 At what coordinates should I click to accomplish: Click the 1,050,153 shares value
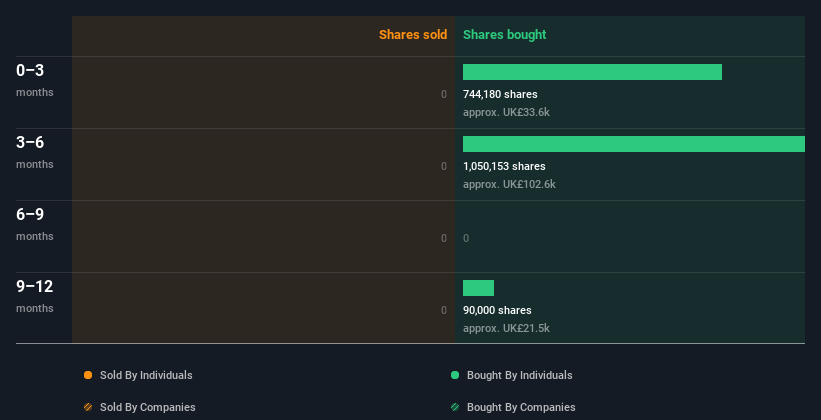[x=504, y=166]
